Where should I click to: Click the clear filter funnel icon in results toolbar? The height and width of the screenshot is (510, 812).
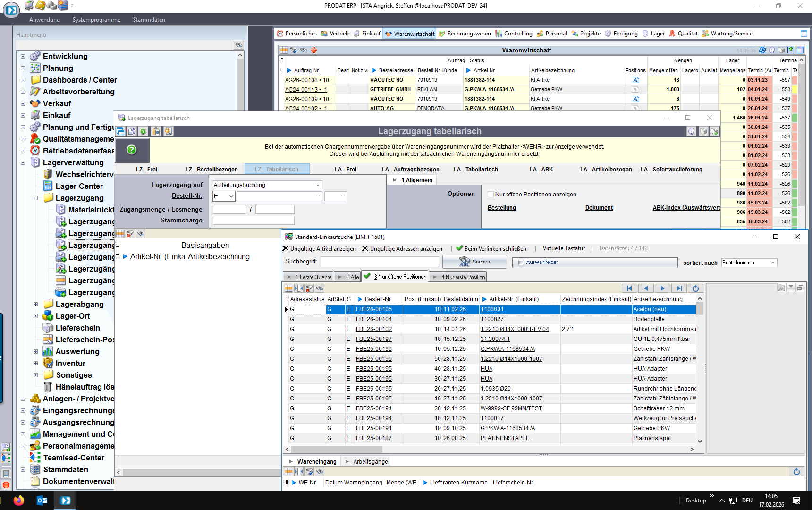pyautogui.click(x=309, y=289)
